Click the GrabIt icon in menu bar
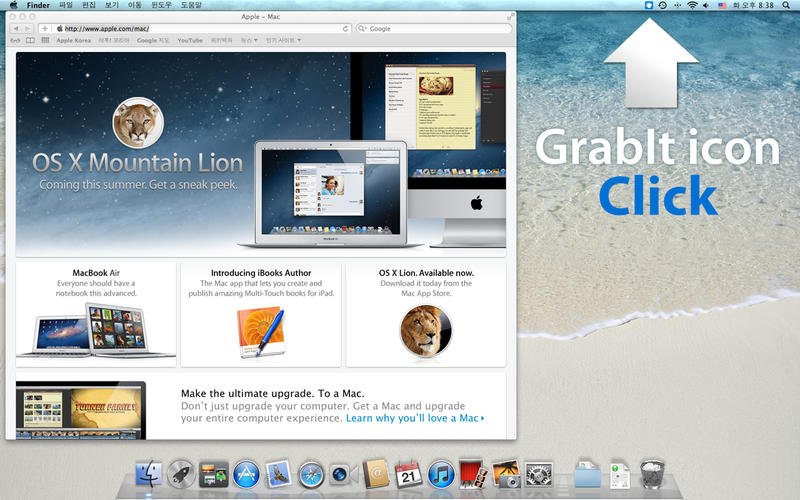This screenshot has width=800, height=500. [648, 5]
